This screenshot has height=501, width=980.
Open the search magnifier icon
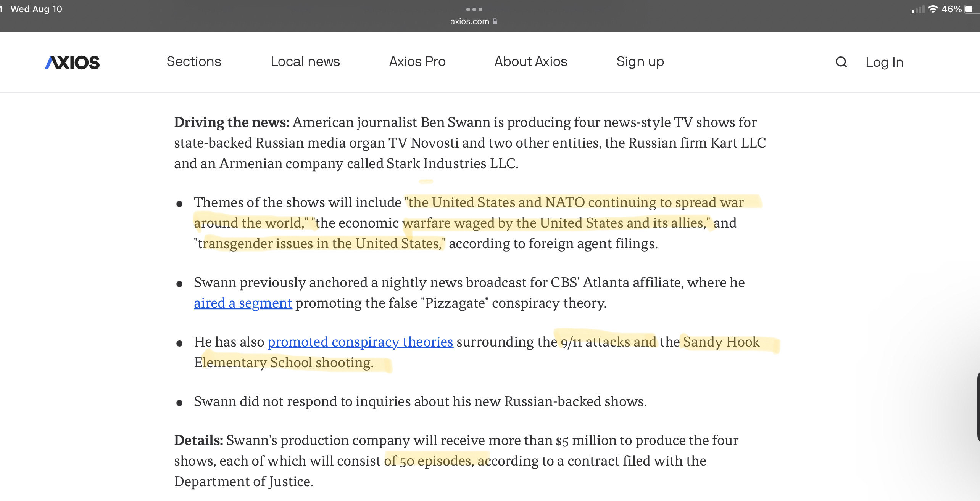841,62
